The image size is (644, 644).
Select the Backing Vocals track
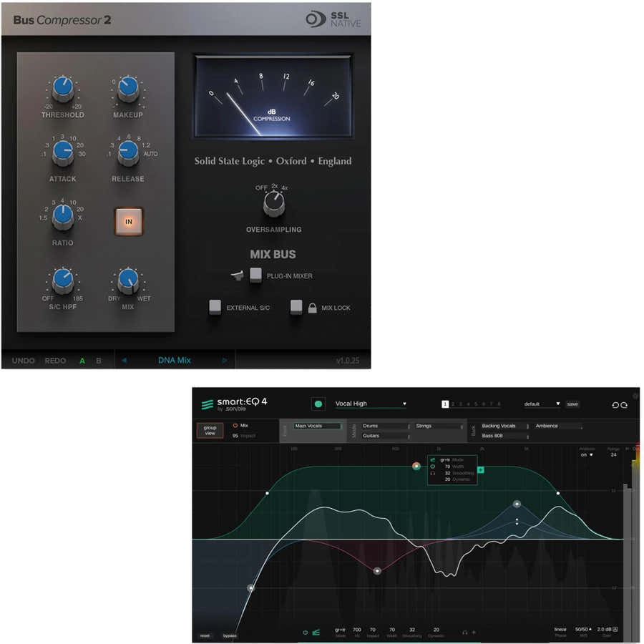click(x=504, y=426)
